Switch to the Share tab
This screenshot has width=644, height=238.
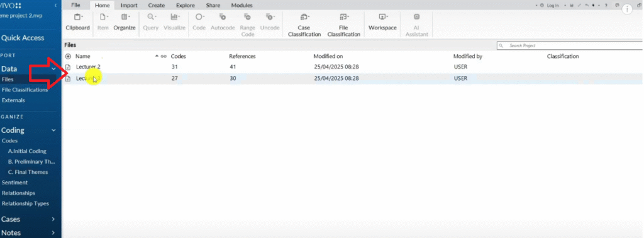coord(213,5)
